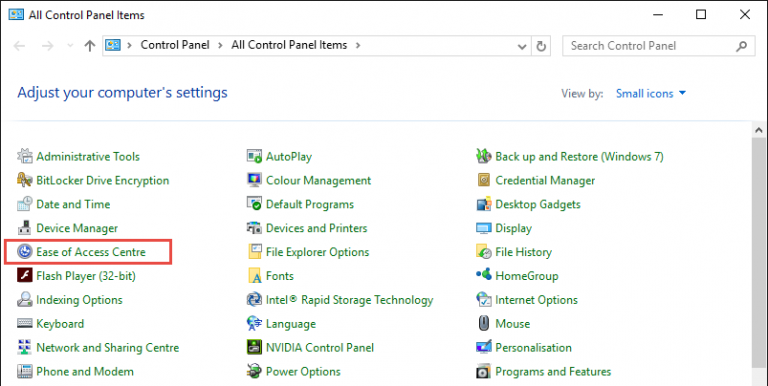This screenshot has width=768, height=386.
Task: Open the Mouse settings icon
Action: click(x=483, y=323)
